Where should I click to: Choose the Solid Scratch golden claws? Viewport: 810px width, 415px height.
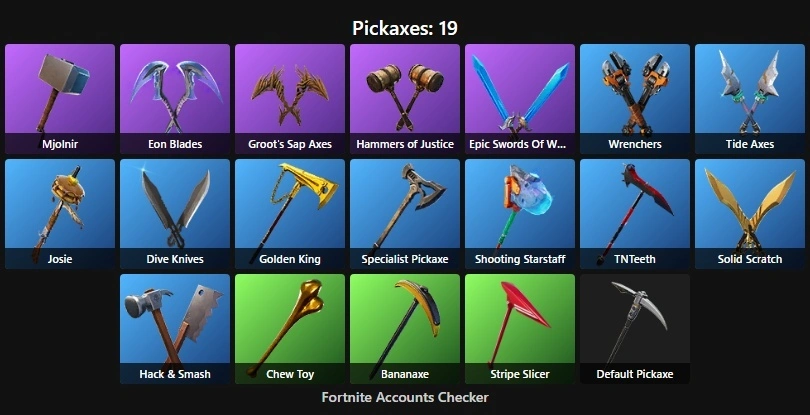(x=750, y=214)
